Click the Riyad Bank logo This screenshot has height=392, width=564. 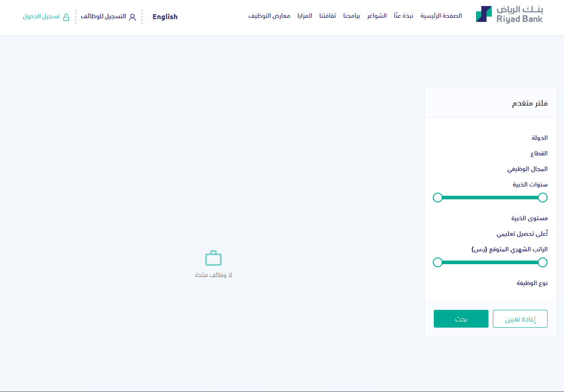(x=509, y=14)
